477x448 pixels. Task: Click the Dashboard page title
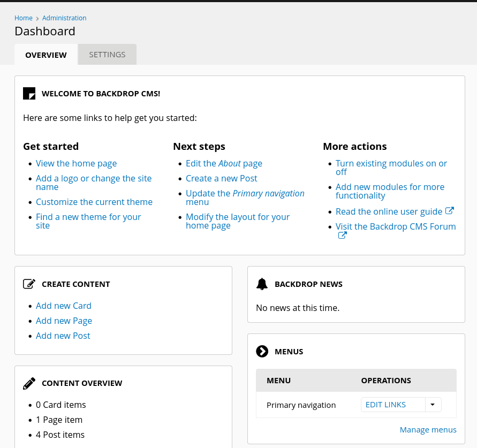coord(45,32)
